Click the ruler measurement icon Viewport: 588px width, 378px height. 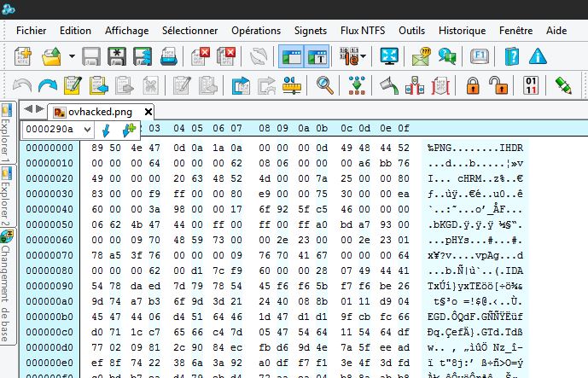[x=292, y=85]
